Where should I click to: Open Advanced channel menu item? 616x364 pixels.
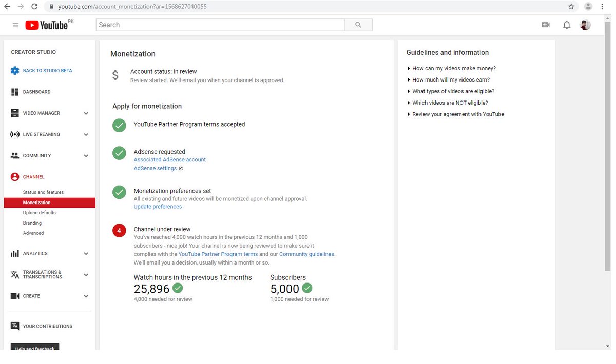[33, 233]
